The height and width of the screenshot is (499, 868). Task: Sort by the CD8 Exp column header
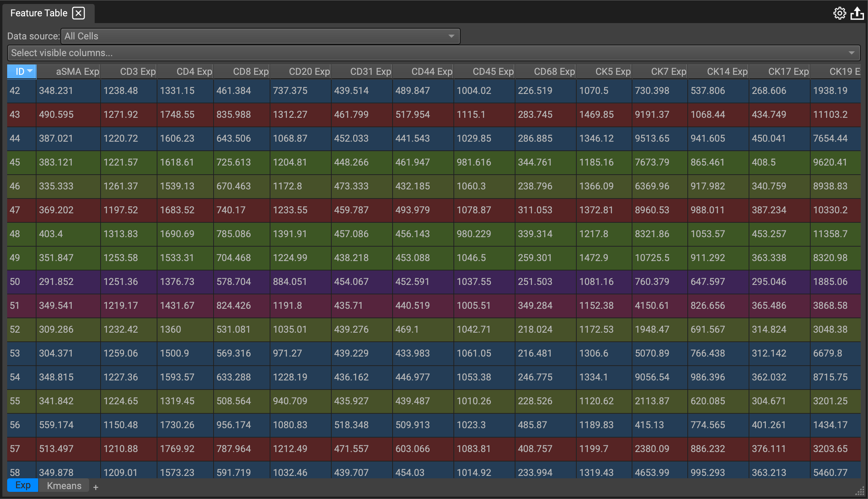pos(242,72)
